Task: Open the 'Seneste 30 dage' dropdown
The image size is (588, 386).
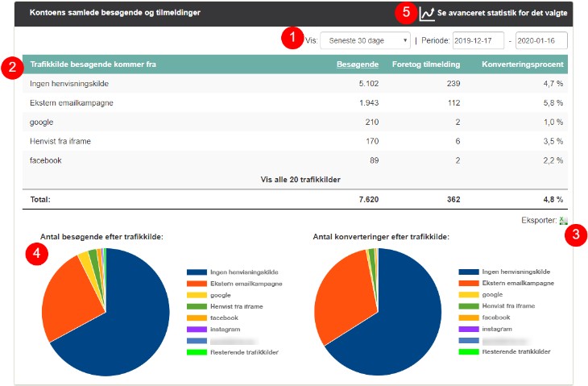Action: click(365, 40)
